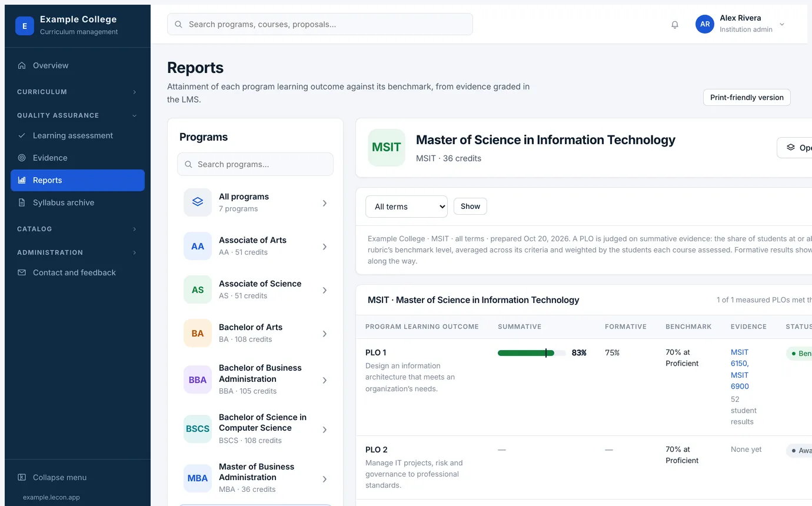The image size is (812, 506).
Task: Click the MSIT program badge
Action: pos(387,148)
